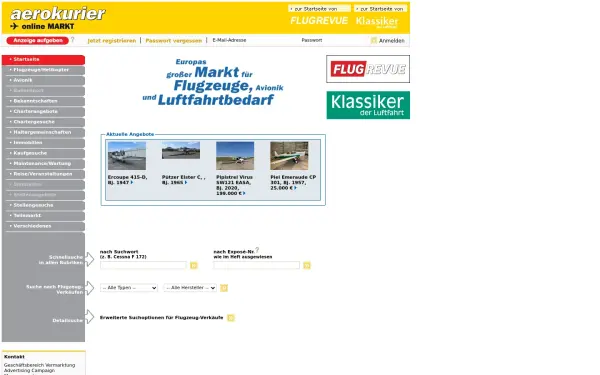Click the Anzeige aufgeben red button

[x=38, y=40]
